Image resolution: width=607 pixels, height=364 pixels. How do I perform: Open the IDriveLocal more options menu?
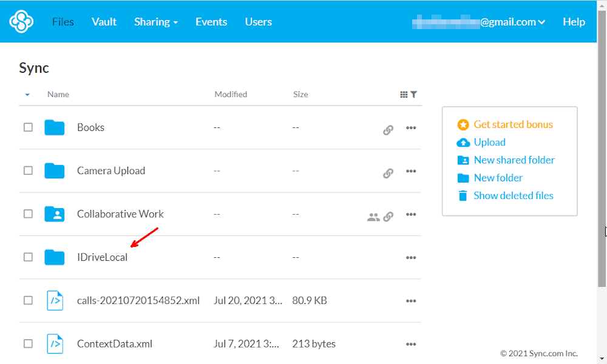click(x=411, y=258)
